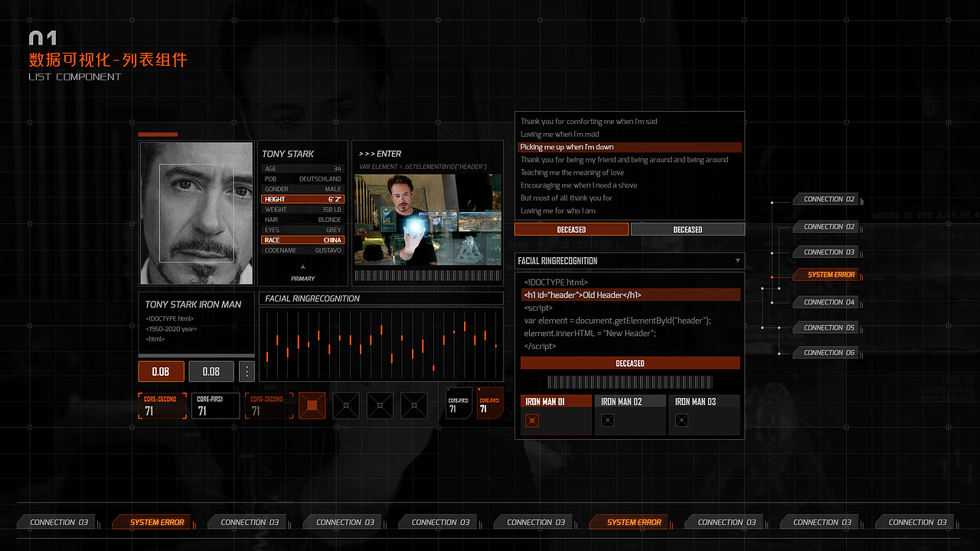The width and height of the screenshot is (980, 551).
Task: Open the three-dot more options button
Action: click(247, 371)
